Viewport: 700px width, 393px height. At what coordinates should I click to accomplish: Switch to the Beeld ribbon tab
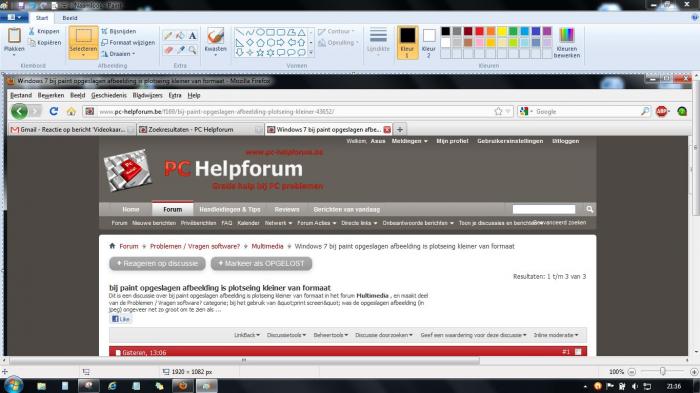click(70, 18)
